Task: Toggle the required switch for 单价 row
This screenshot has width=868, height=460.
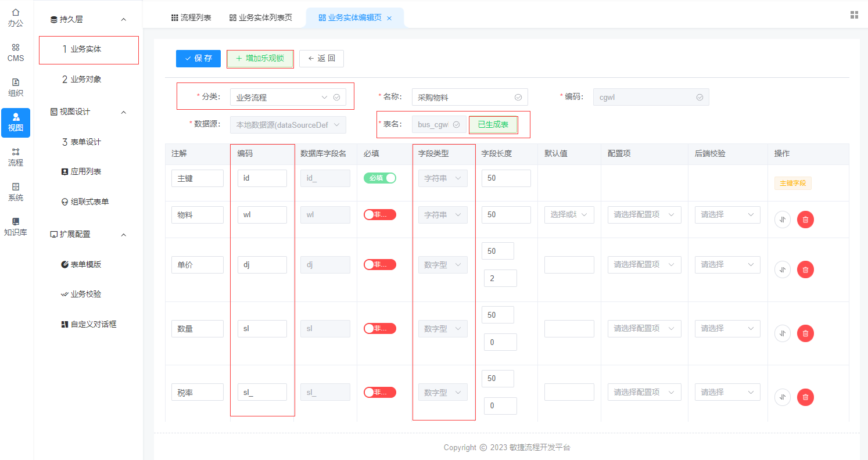Action: (x=380, y=264)
